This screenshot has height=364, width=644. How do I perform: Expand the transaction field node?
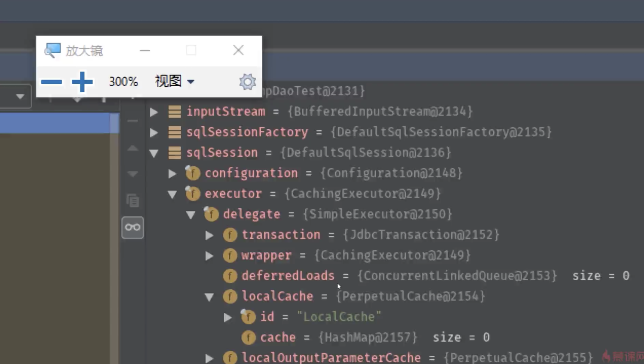[209, 235]
